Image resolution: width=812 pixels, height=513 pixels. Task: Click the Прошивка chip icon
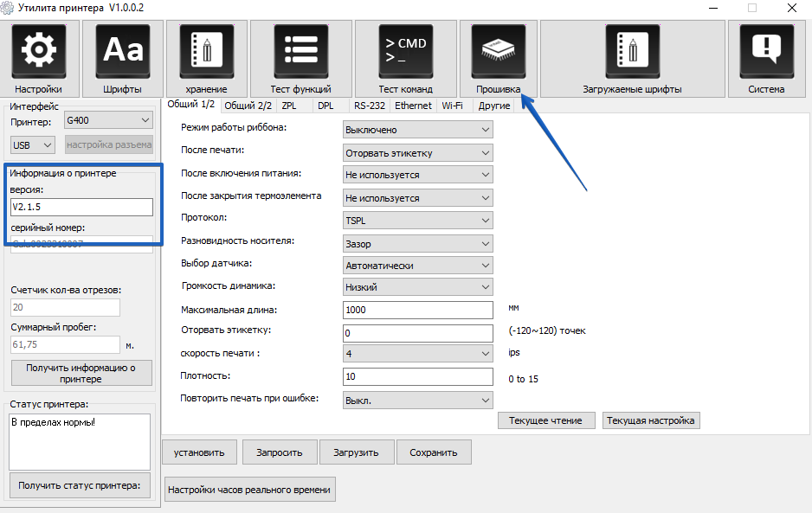point(498,50)
